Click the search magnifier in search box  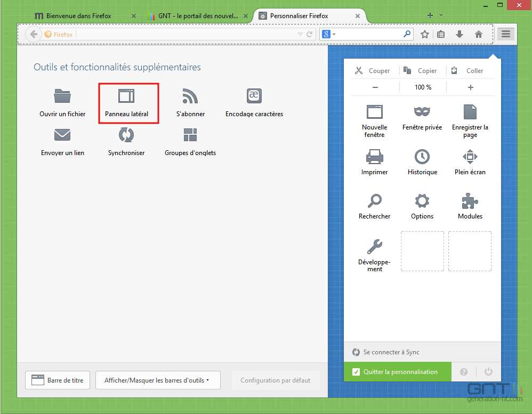click(407, 34)
